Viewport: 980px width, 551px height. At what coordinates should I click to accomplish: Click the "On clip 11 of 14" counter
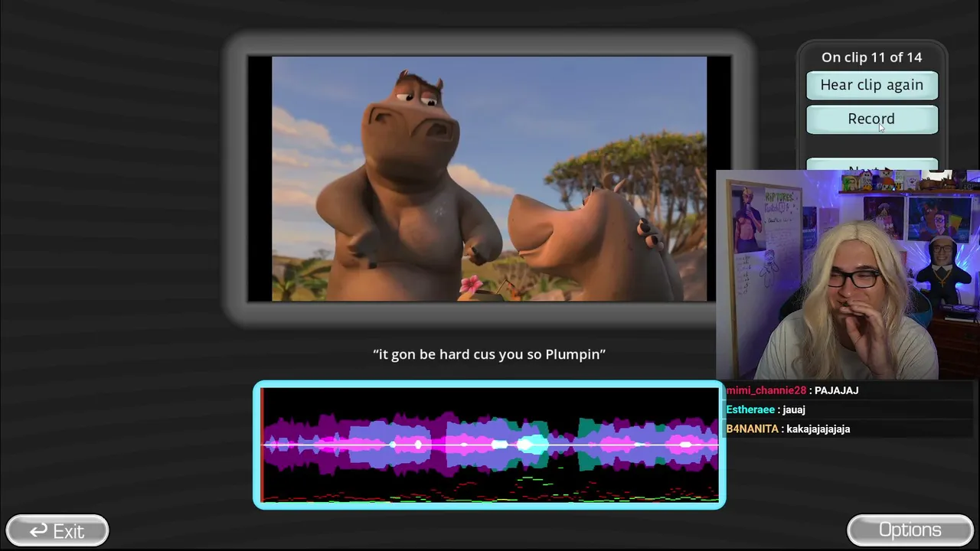point(872,57)
